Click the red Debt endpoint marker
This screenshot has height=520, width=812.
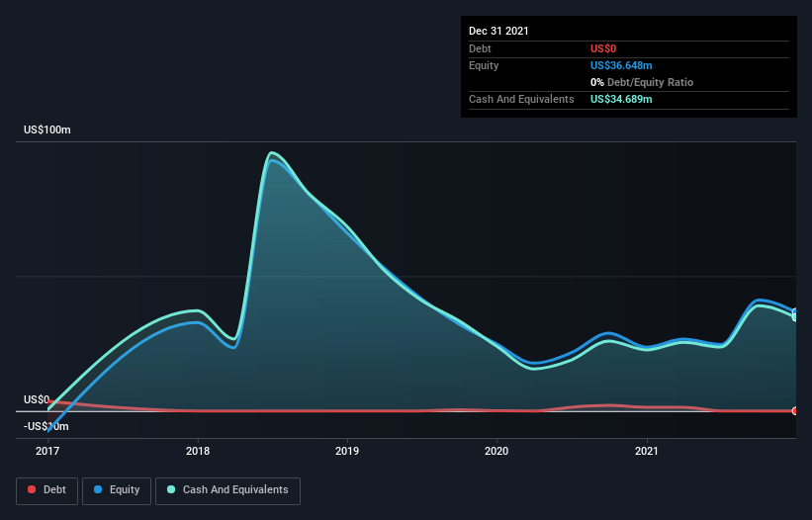[795, 411]
